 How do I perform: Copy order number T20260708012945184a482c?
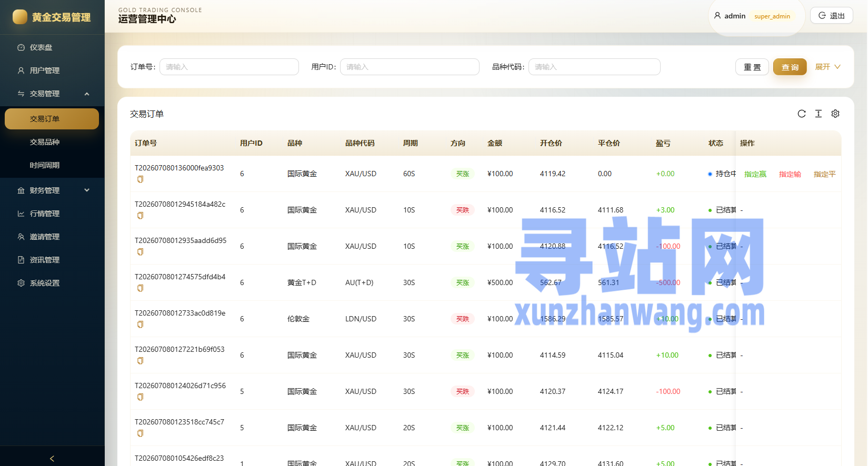pos(140,216)
